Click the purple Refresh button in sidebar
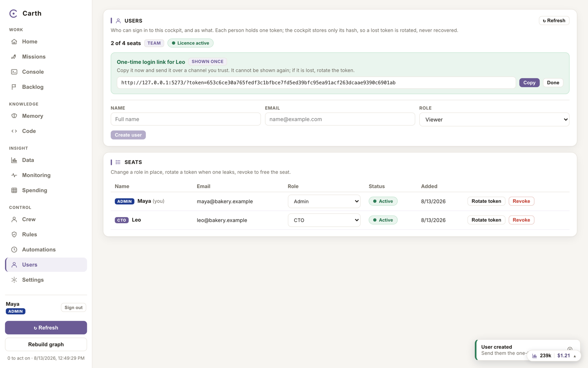This screenshot has width=588, height=368. pyautogui.click(x=46, y=328)
